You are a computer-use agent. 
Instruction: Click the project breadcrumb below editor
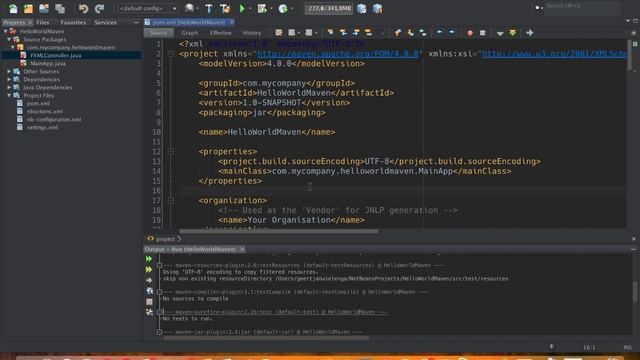[165, 239]
